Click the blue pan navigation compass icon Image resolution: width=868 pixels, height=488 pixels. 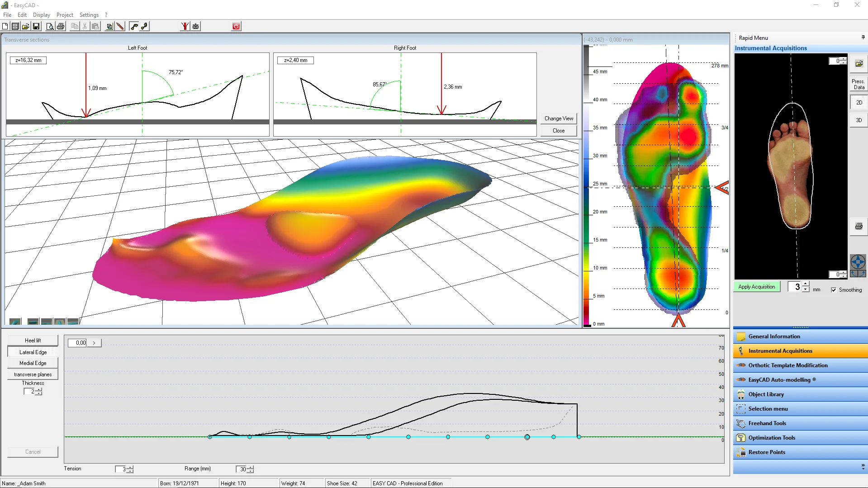[858, 262]
